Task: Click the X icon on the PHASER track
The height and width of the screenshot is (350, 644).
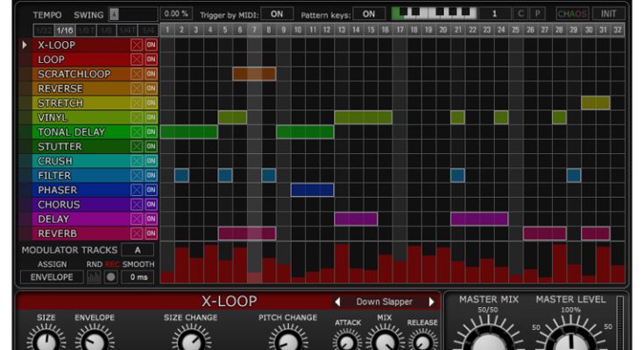Action: click(136, 191)
